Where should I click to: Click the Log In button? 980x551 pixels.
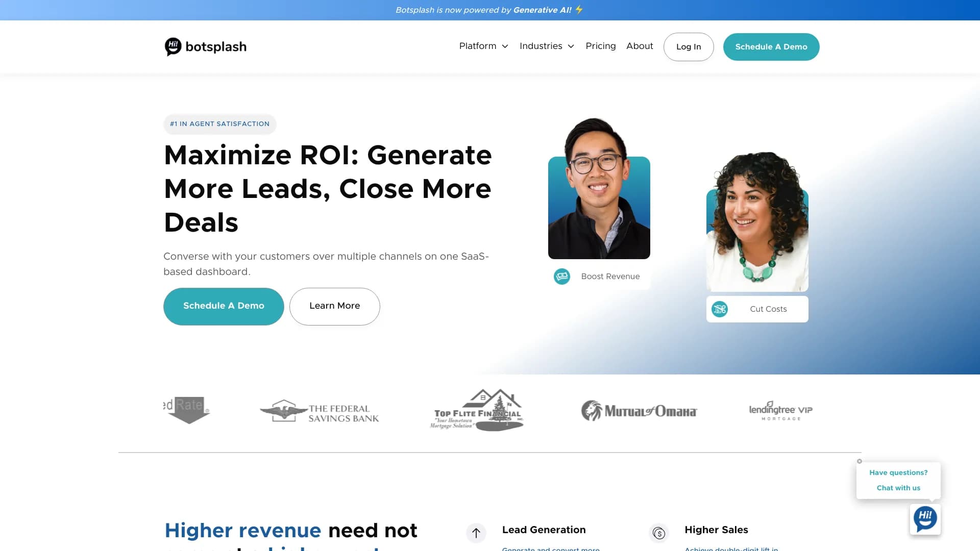[x=688, y=46]
